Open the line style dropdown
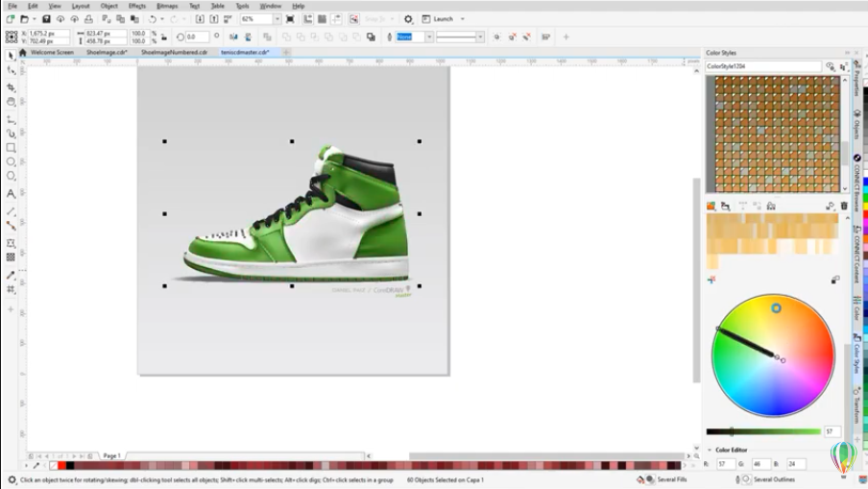868x489 pixels. tap(480, 37)
